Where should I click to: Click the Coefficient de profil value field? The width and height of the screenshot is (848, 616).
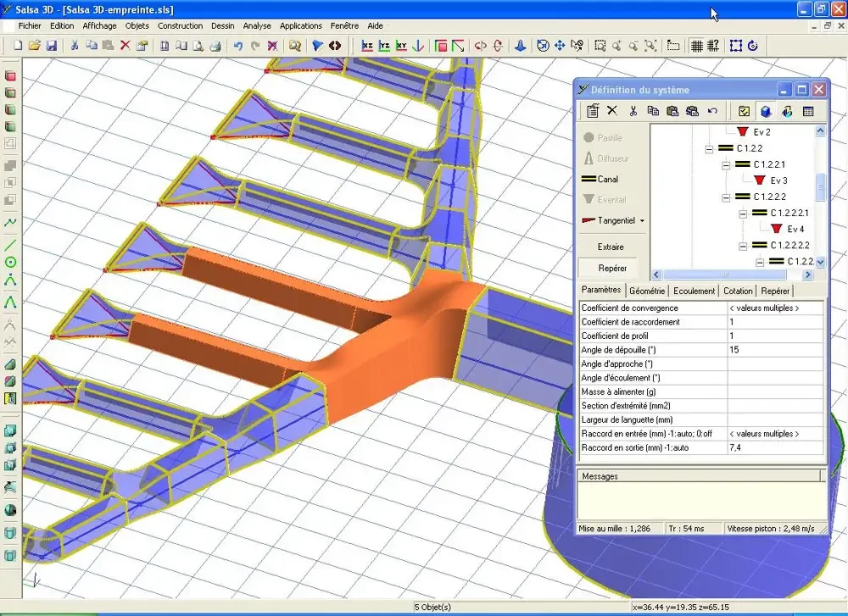776,336
